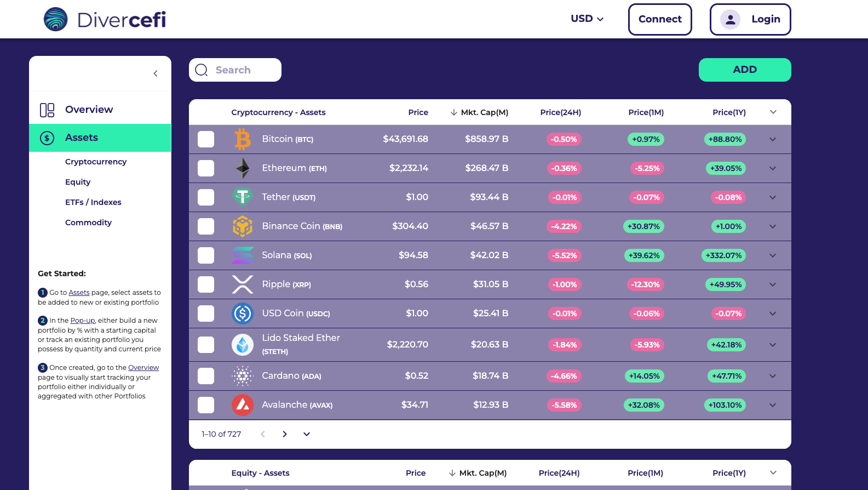
Task: Click sort arrow on Equity Mkt. Cap(M) column
Action: coord(452,473)
